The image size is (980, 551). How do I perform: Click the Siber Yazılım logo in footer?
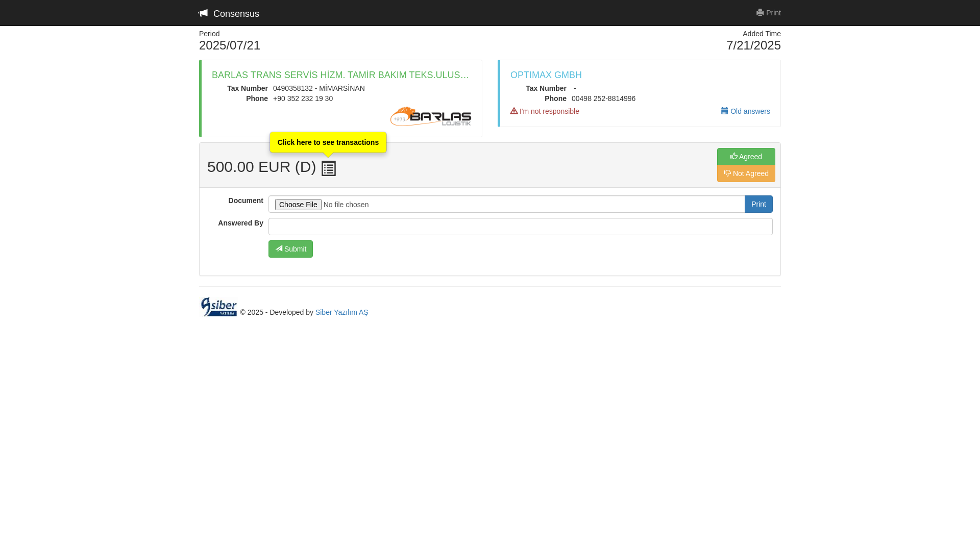pos(218,307)
